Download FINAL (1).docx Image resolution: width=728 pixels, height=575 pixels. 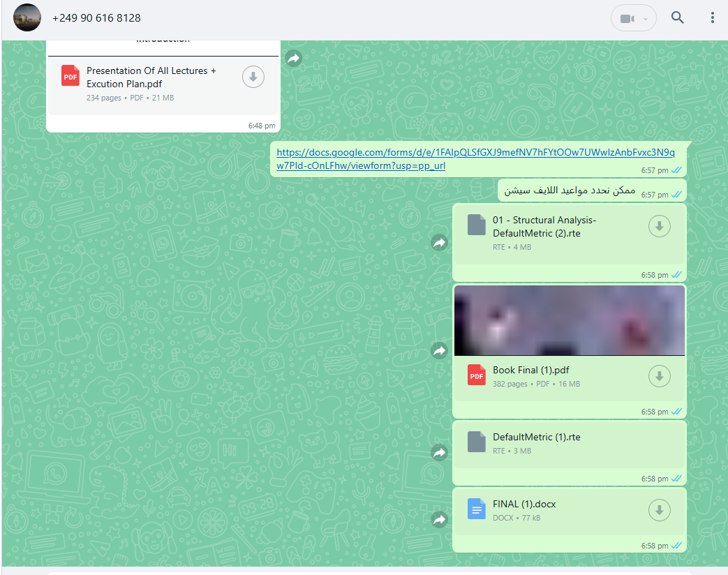click(x=660, y=510)
